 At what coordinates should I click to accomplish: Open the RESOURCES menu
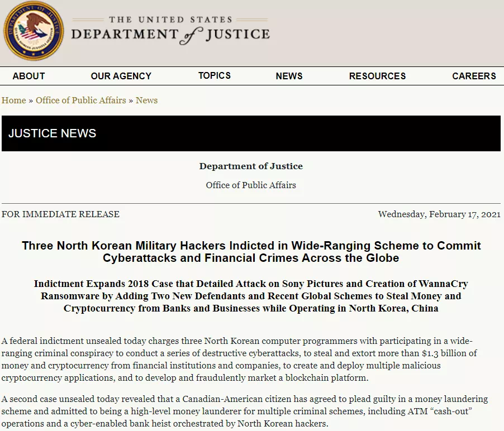(377, 76)
